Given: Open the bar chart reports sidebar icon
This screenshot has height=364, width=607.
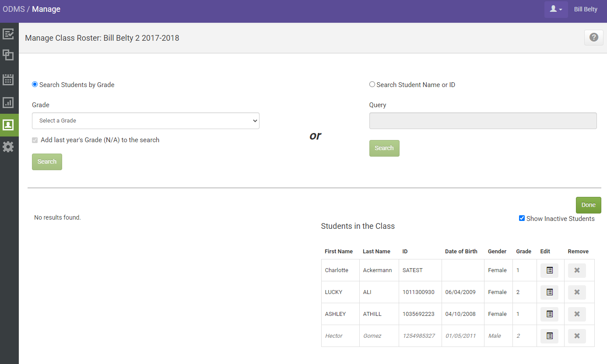Looking at the screenshot, I should tap(8, 102).
